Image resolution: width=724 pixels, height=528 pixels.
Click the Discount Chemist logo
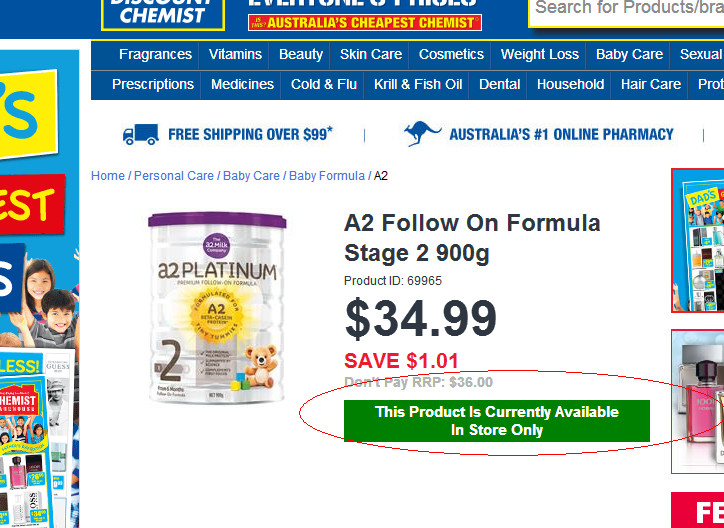tap(163, 15)
